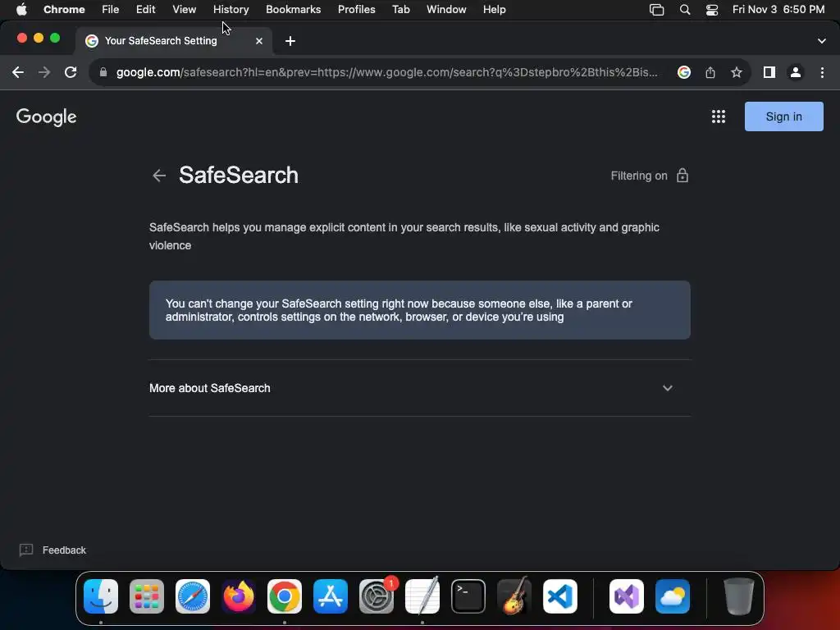Open the overlapping windows icon in menu bar
The image size is (840, 630).
[x=657, y=10]
